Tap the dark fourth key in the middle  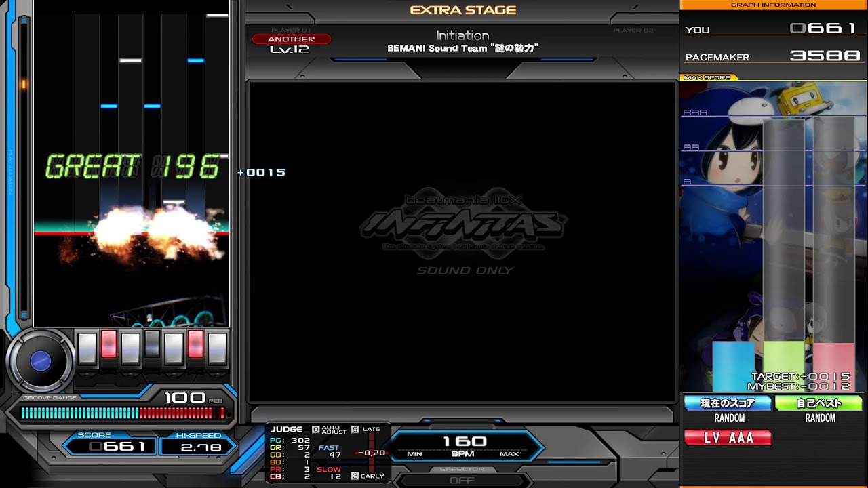(x=153, y=344)
